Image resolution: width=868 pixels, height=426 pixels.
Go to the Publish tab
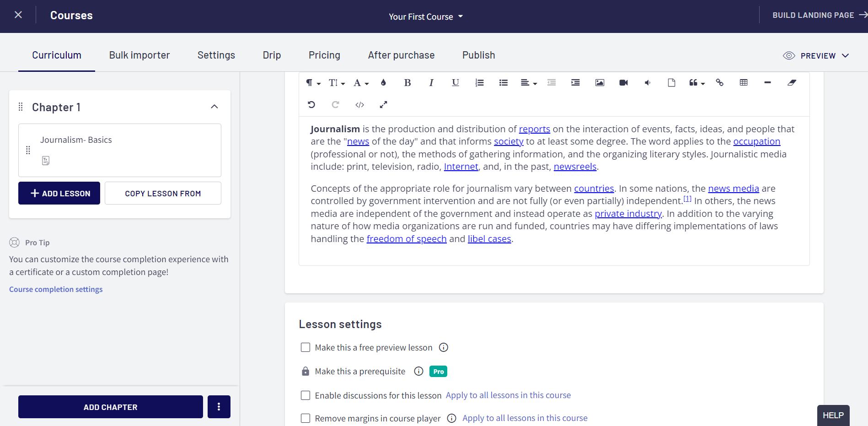coord(478,55)
